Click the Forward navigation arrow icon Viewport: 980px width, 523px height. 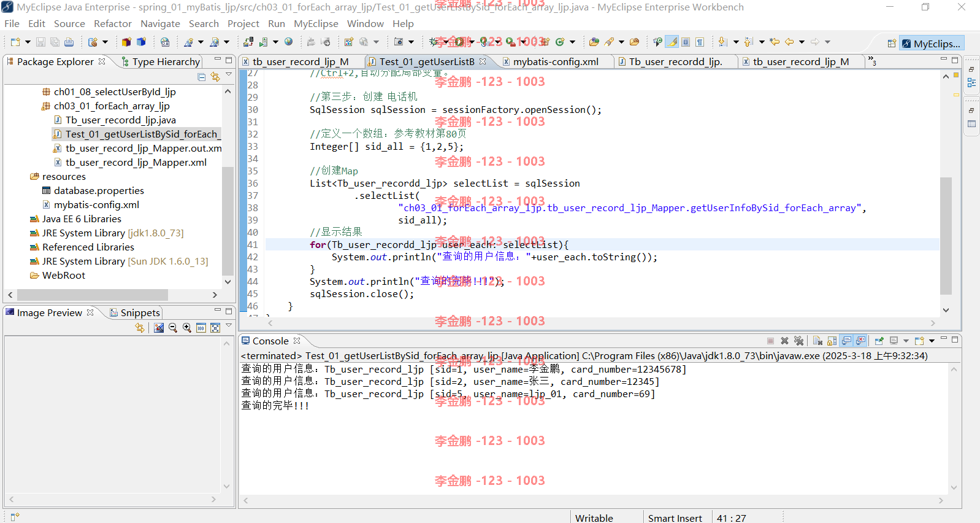tap(815, 42)
